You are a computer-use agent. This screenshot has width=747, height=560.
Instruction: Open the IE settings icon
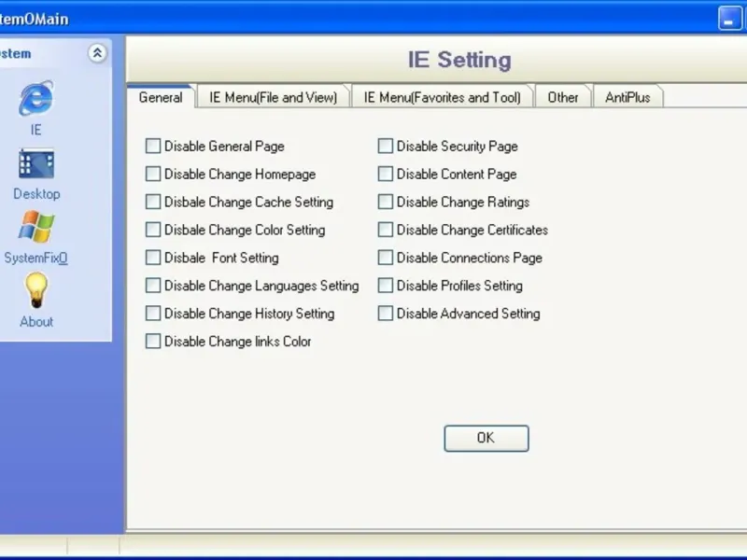[x=35, y=99]
